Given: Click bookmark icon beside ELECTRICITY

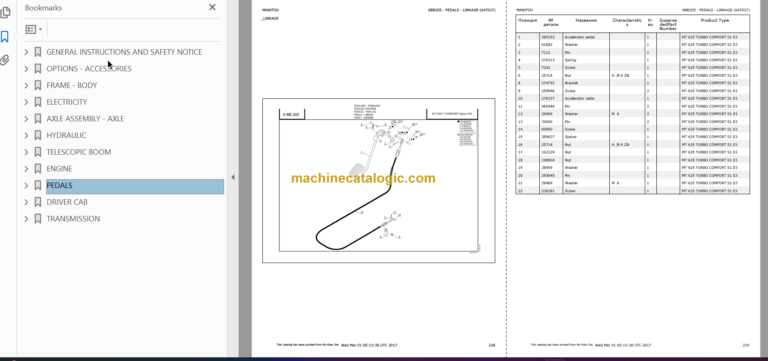Looking at the screenshot, I should (x=38, y=102).
